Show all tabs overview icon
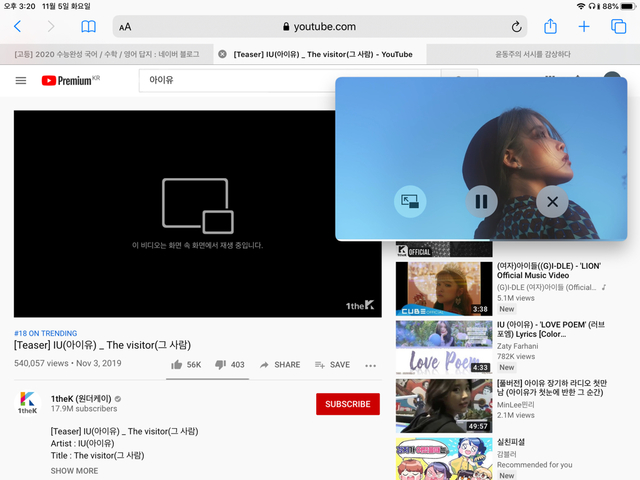Image resolution: width=640 pixels, height=480 pixels. coord(618,27)
